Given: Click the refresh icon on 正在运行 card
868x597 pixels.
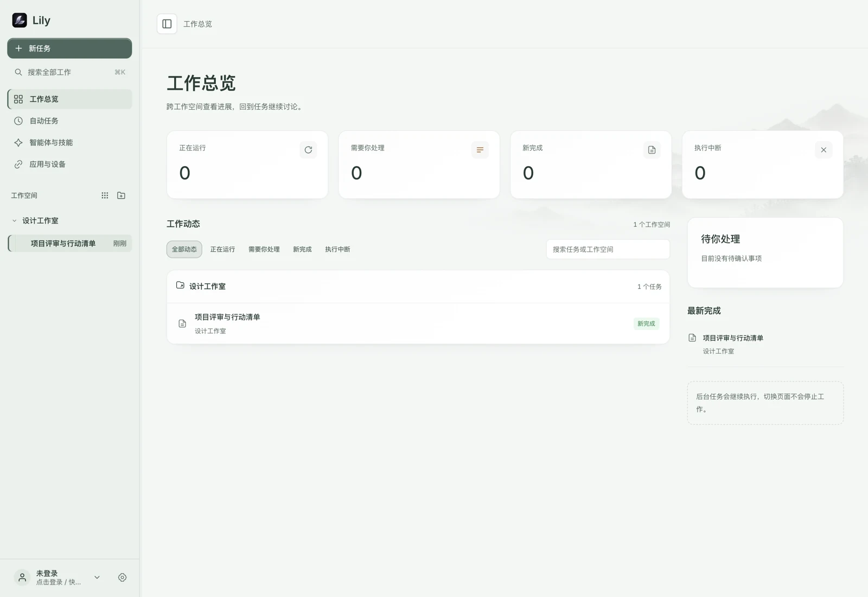Looking at the screenshot, I should pos(308,150).
